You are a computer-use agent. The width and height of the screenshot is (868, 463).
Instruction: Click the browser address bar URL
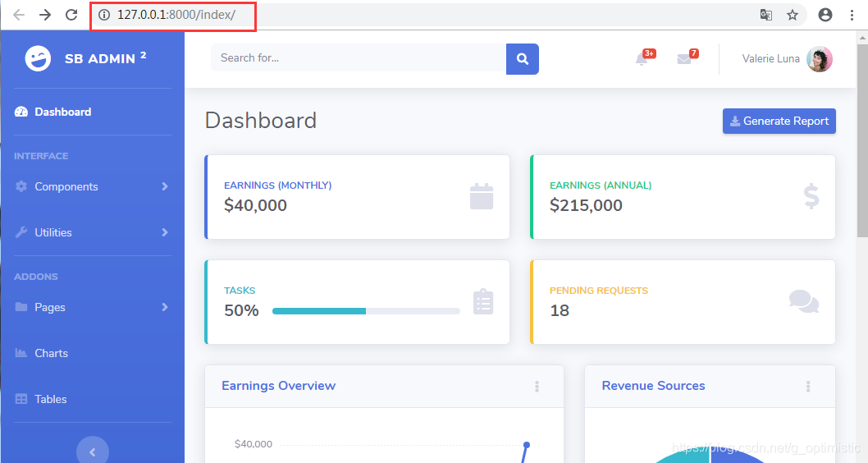(x=176, y=15)
